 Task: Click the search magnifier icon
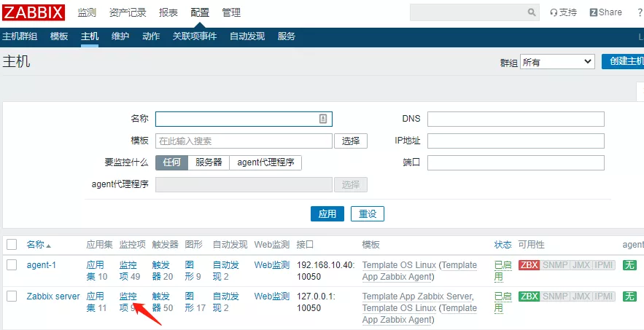coord(532,12)
